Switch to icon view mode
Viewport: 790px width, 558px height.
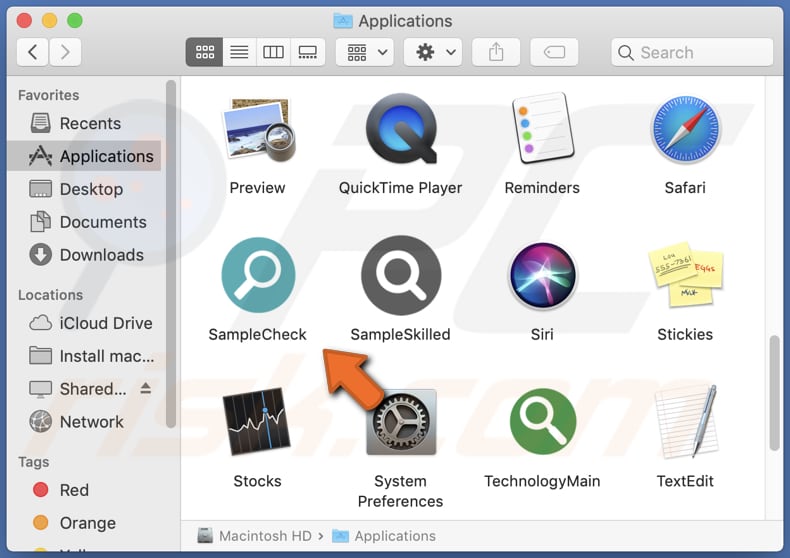pyautogui.click(x=204, y=52)
